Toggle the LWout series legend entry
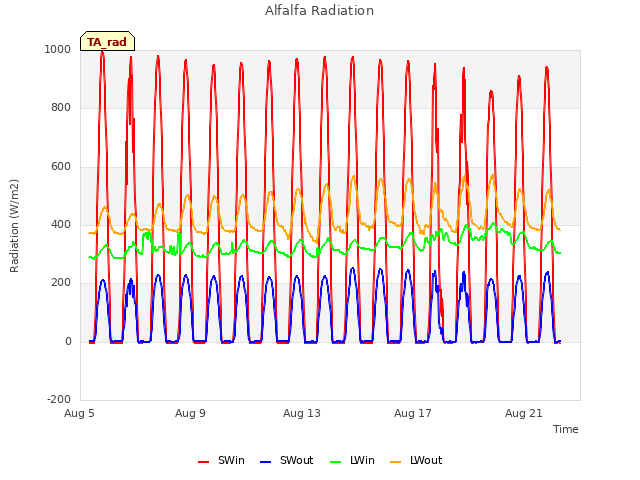 tap(416, 460)
